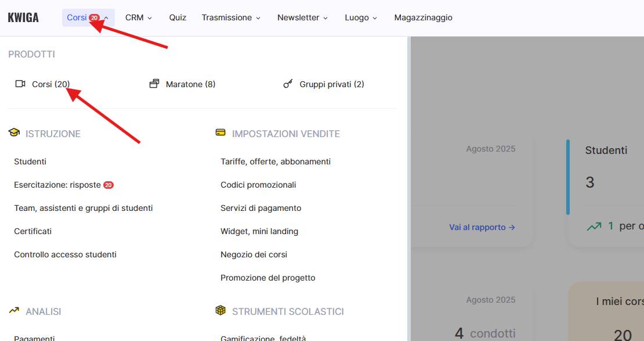Open the Luogo dropdown menu

(360, 17)
